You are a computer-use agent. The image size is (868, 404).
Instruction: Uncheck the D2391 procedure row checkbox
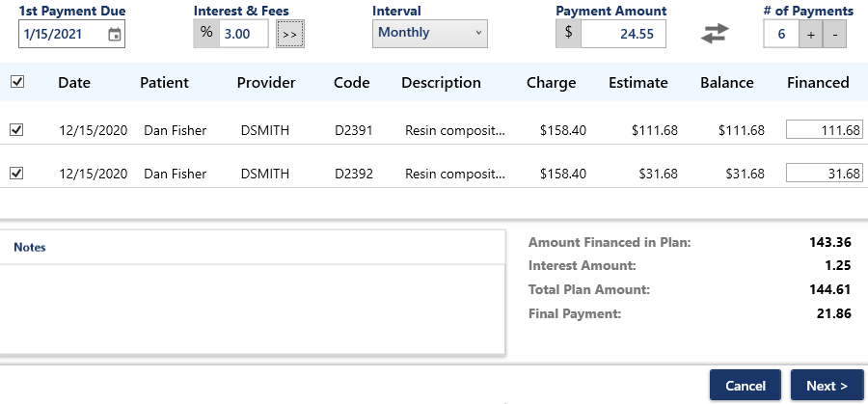point(16,129)
